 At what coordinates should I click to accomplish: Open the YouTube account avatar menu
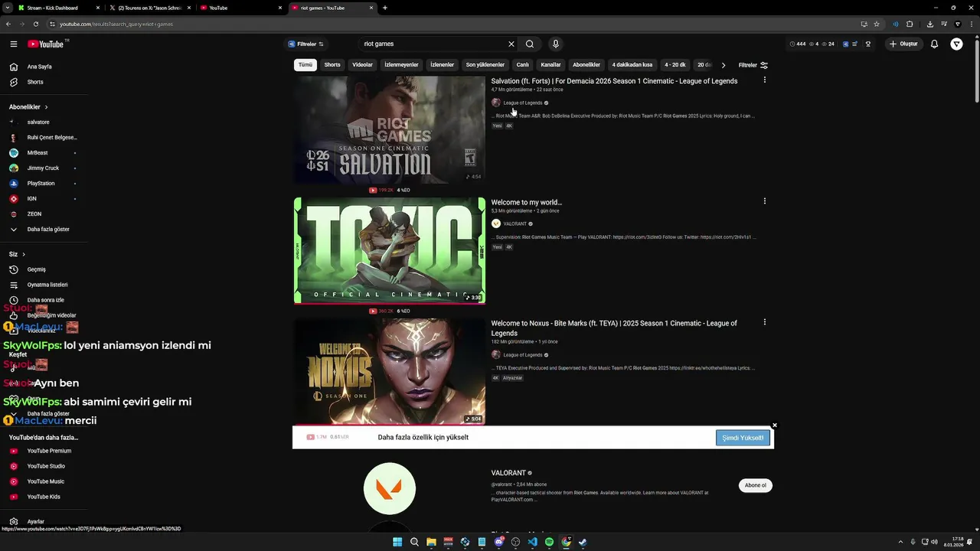(957, 44)
